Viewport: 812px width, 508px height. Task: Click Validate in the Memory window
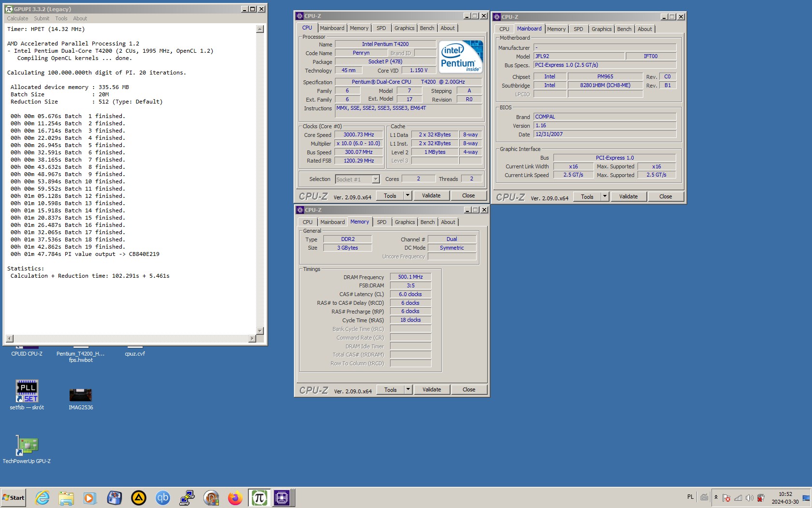pos(432,389)
